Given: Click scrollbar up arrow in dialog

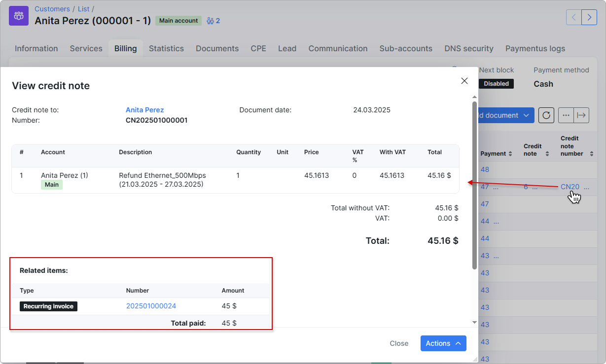Looking at the screenshot, I should (x=474, y=97).
